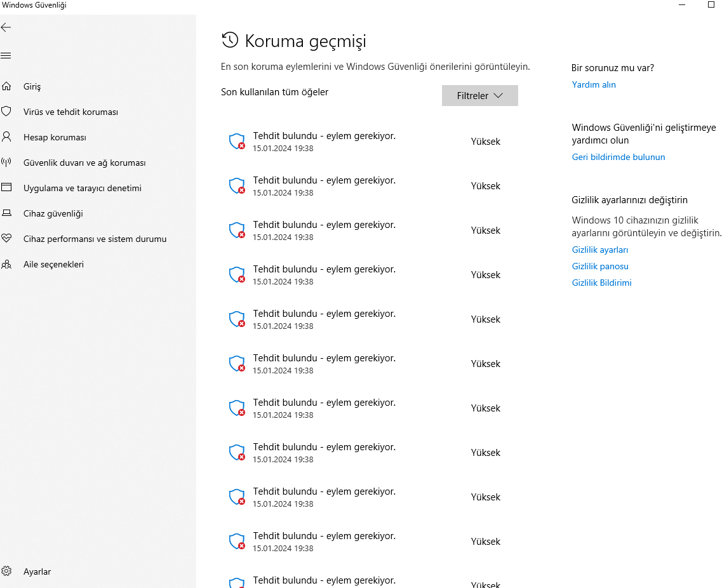The height and width of the screenshot is (588, 722).
Task: Open the hamburger navigation menu
Action: (x=6, y=56)
